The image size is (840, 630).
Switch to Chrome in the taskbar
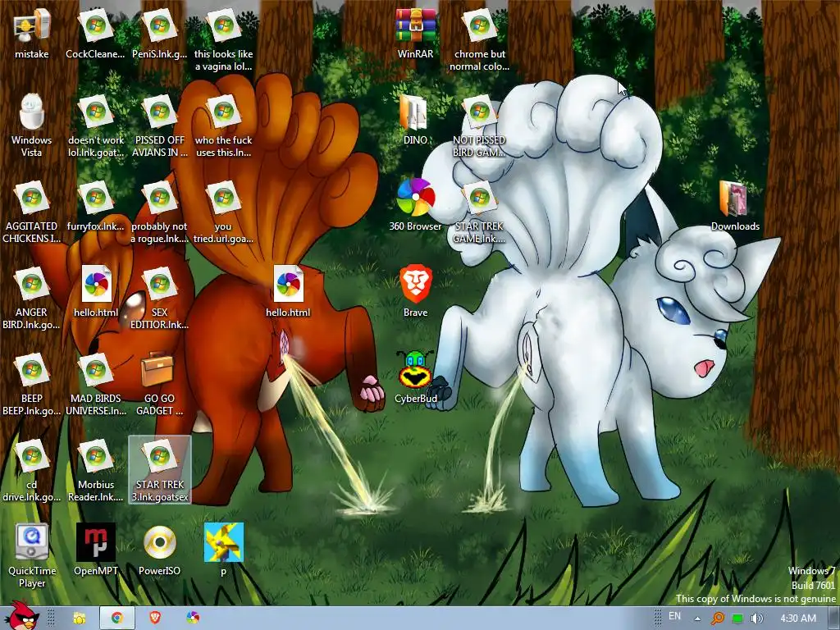[116, 619]
